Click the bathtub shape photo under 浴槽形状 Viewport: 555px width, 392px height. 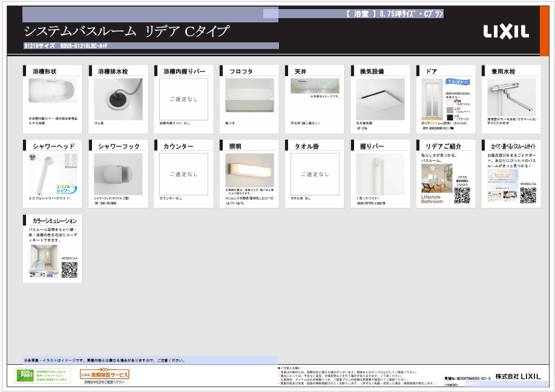[x=53, y=91]
